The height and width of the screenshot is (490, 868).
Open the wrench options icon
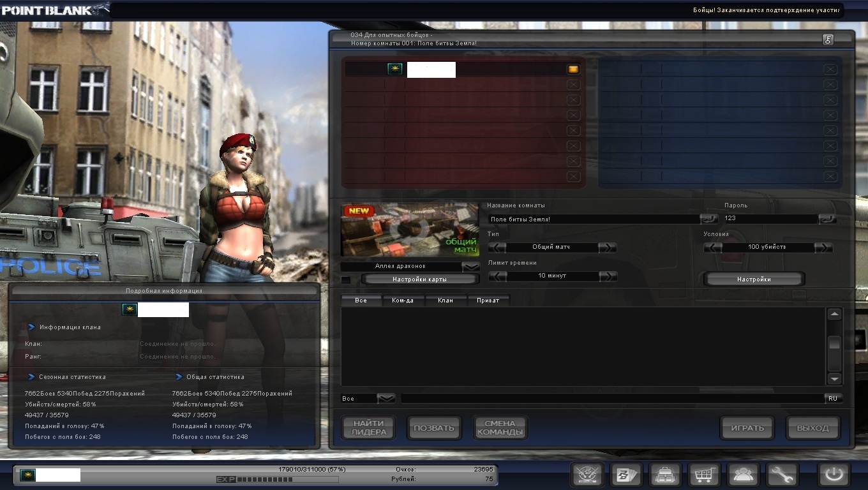781,475
